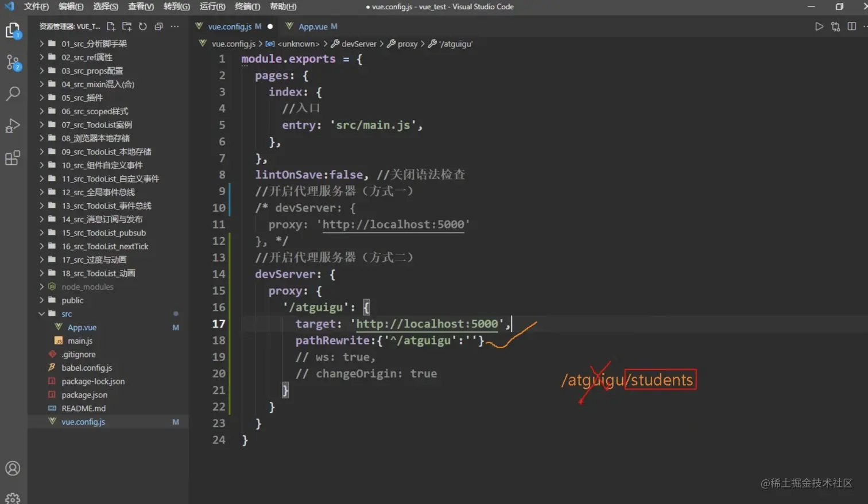Image resolution: width=868 pixels, height=504 pixels.
Task: Click unsaved dot on vue.config.js tab
Action: coord(270,26)
